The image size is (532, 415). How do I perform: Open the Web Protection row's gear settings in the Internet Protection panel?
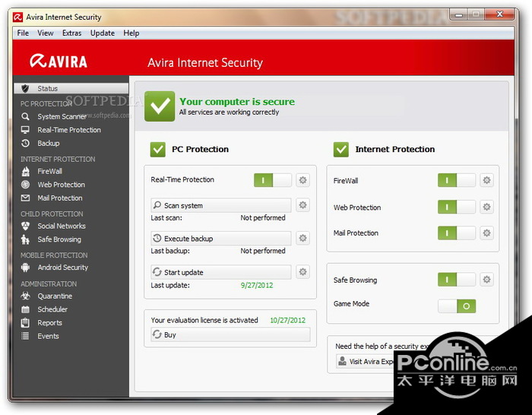486,207
